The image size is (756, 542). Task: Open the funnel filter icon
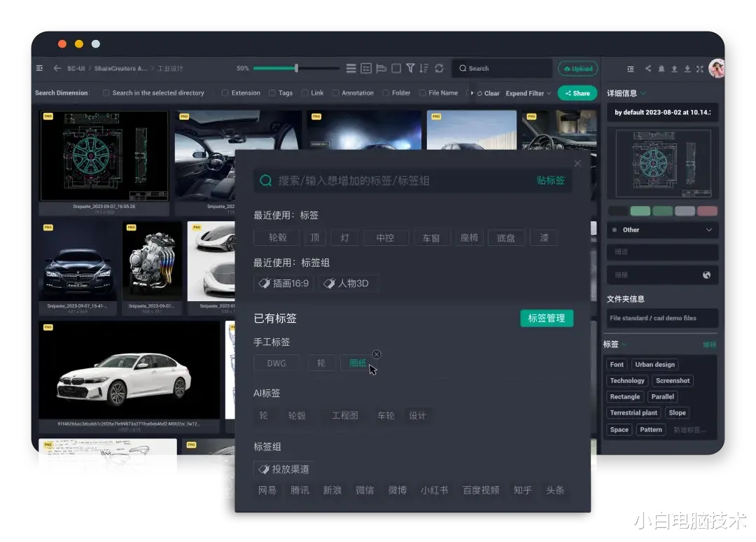pyautogui.click(x=410, y=69)
